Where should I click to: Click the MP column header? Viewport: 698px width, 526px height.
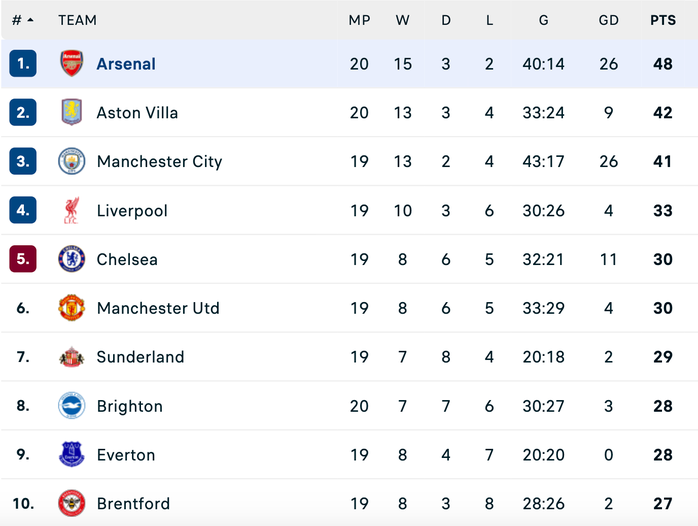tap(359, 20)
